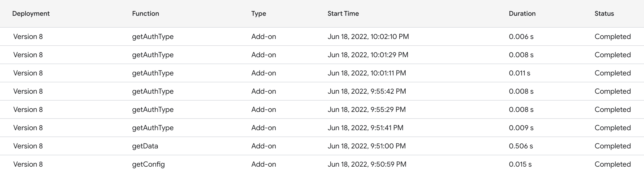
Task: Select the getConfig function row
Action: click(x=148, y=164)
